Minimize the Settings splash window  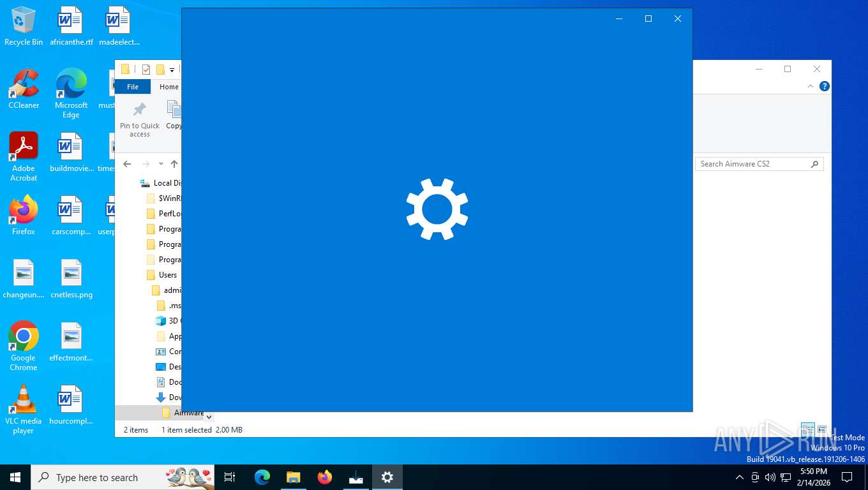(x=619, y=19)
